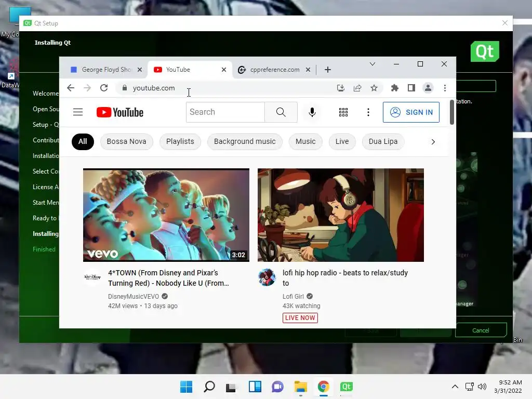
Task: Switch to Qt installer taskbar icon
Action: [347, 387]
